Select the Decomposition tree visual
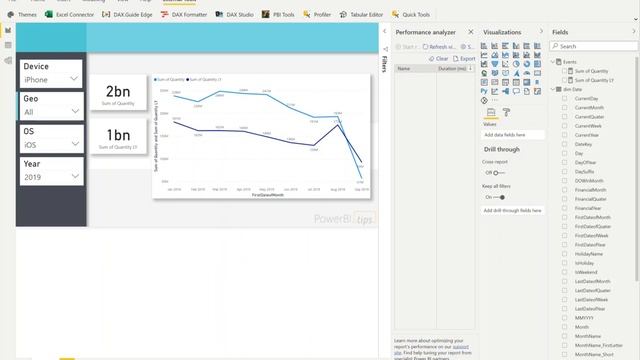 pos(505,91)
